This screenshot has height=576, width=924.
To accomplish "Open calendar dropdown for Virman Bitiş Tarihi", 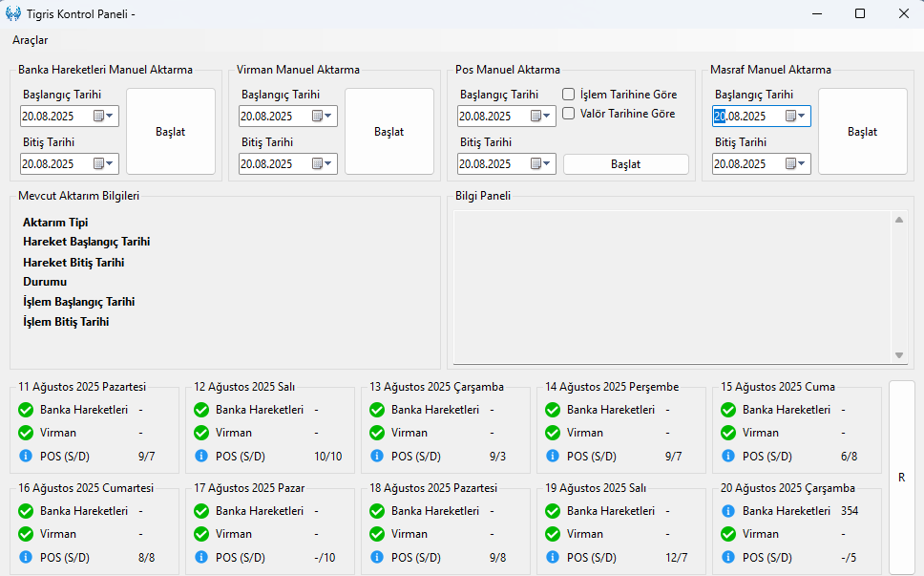I will pos(323,164).
